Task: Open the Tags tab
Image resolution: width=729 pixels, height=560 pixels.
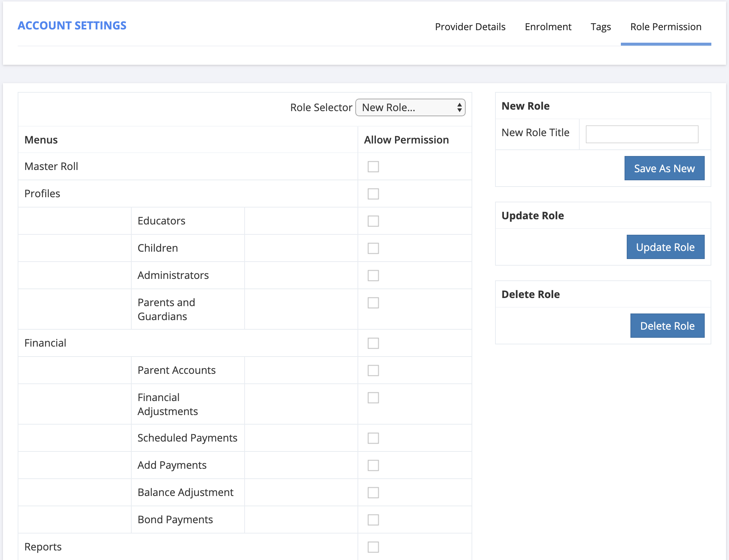Action: click(x=601, y=26)
